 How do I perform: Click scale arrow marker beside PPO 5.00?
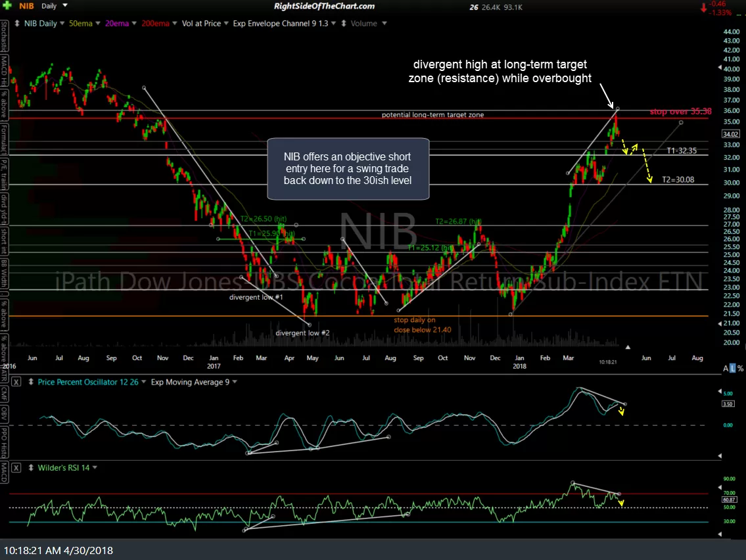[720, 392]
